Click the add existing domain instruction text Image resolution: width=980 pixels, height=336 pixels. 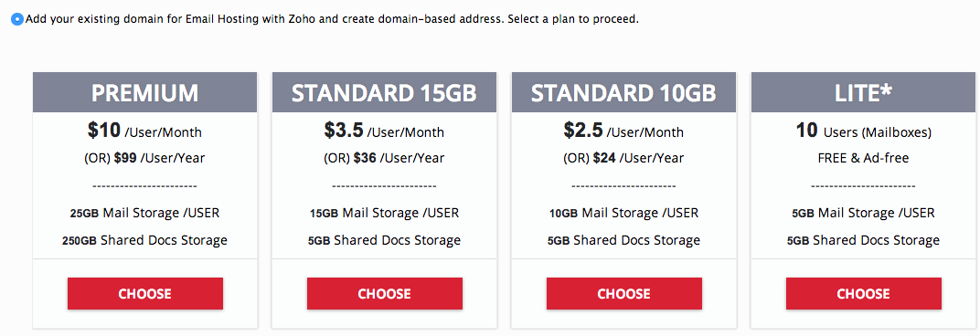coord(333,19)
